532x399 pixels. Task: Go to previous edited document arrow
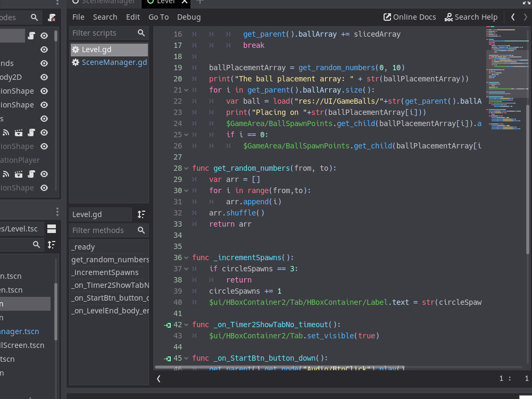(513, 17)
